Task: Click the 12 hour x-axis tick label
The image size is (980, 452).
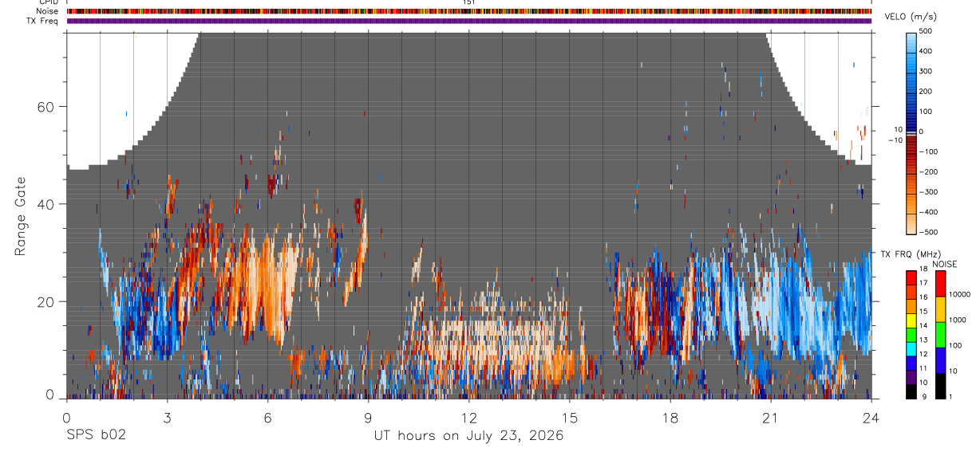Action: point(469,418)
